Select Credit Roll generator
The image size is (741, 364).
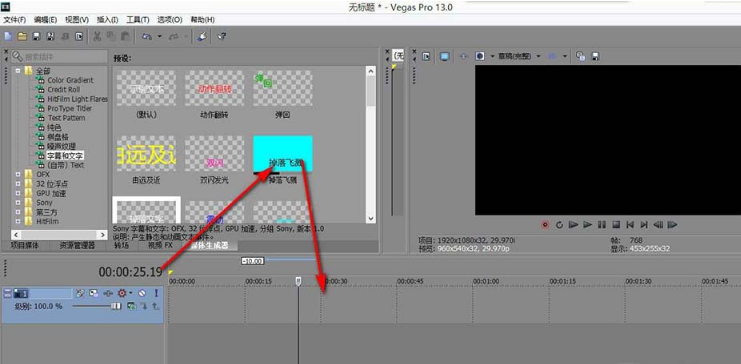(x=64, y=90)
